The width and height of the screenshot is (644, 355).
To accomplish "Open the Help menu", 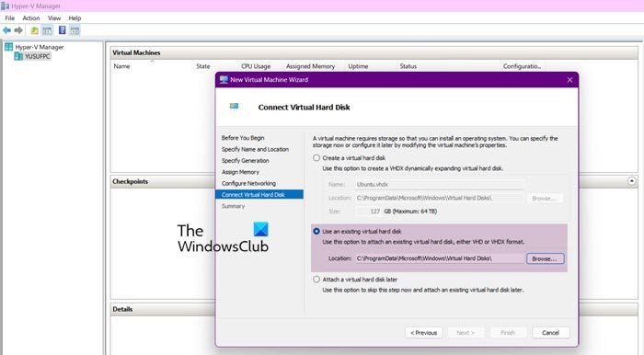I will [x=75, y=18].
